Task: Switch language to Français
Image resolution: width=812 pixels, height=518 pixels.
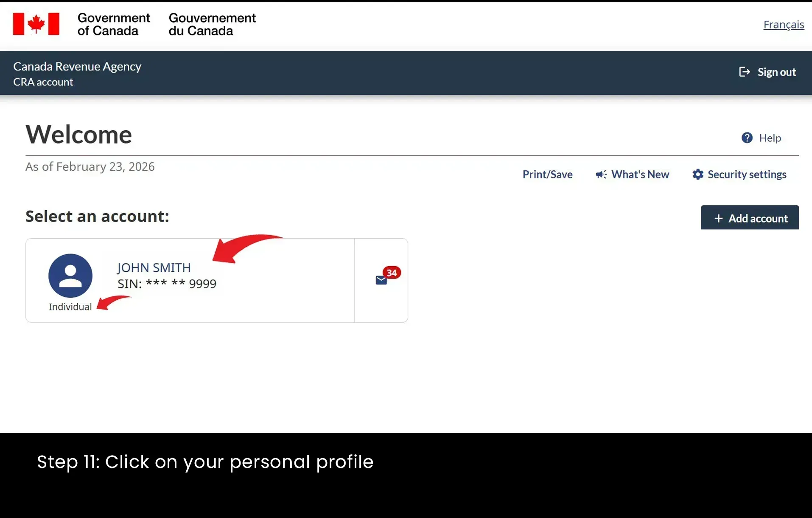Action: pos(784,25)
